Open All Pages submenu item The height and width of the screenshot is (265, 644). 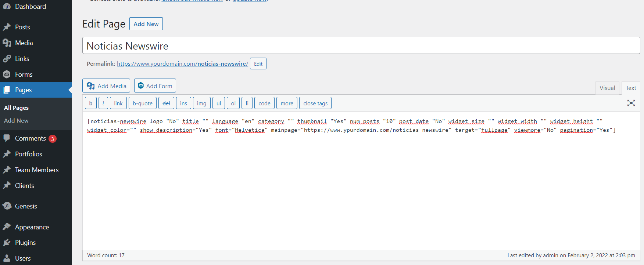16,108
